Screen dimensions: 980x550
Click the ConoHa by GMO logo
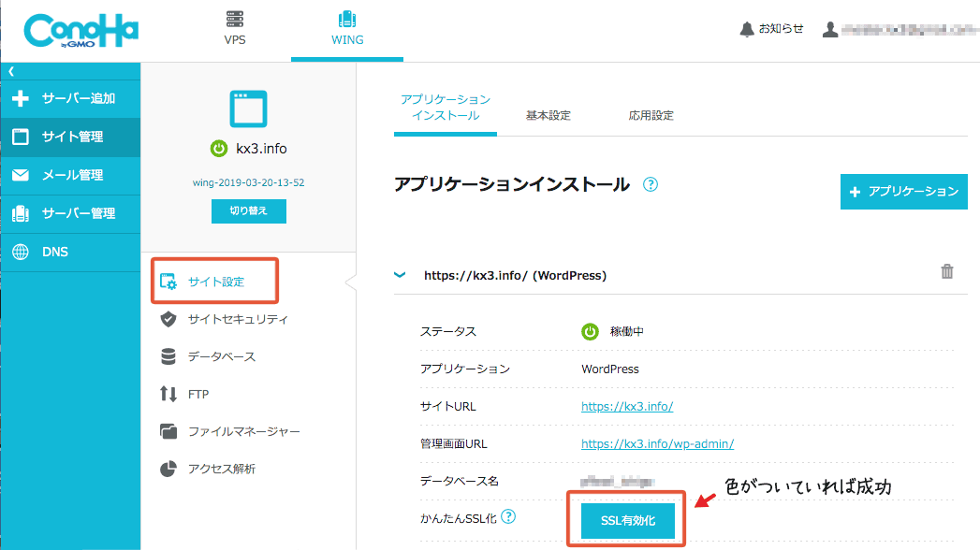coord(81,31)
